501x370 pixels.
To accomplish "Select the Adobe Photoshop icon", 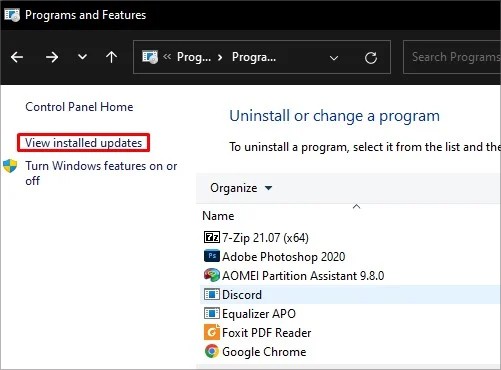I will click(212, 256).
